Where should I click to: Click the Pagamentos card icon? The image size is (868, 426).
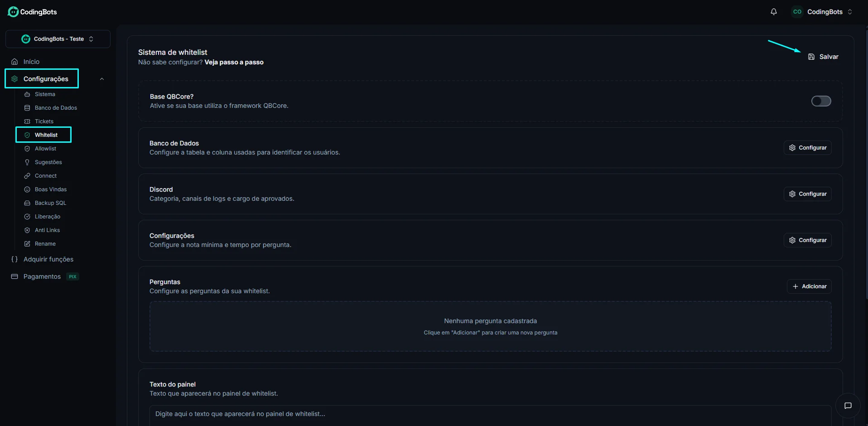point(14,276)
